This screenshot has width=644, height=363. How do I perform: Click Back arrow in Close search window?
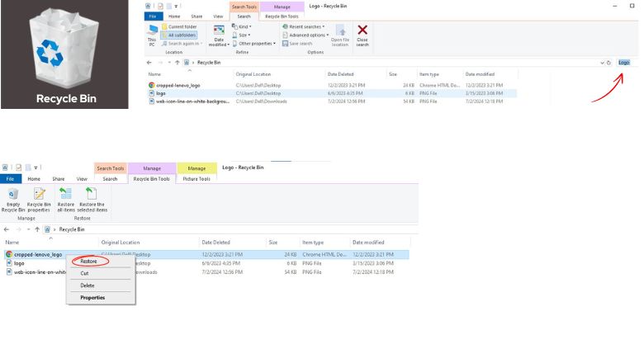[149, 63]
